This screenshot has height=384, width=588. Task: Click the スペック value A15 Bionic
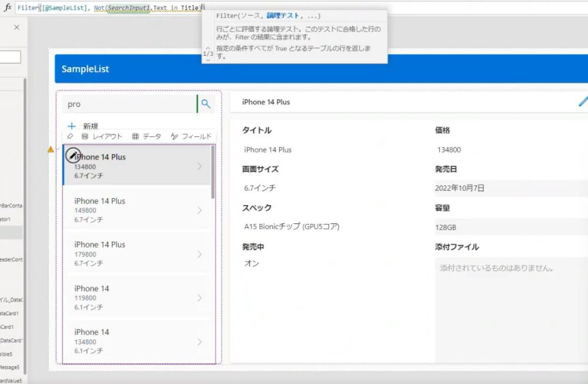click(292, 226)
